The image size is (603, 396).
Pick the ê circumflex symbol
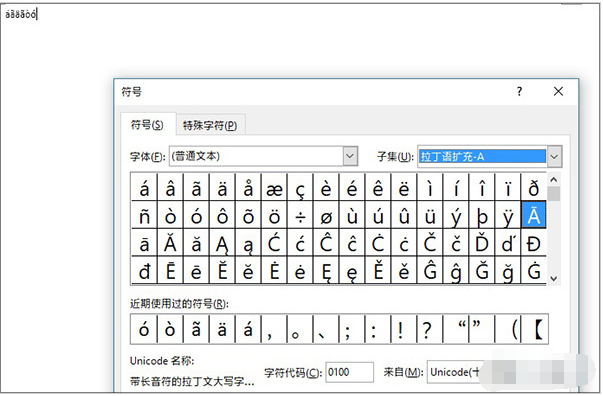378,187
